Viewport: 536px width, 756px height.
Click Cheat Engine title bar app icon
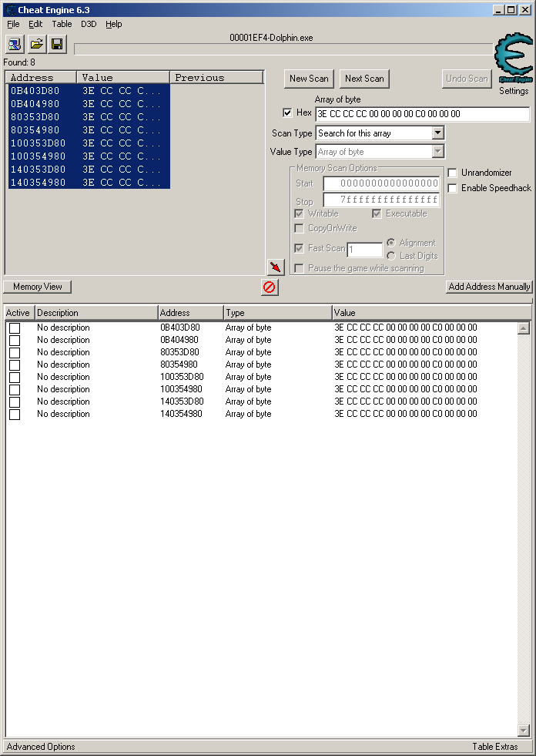click(10, 10)
